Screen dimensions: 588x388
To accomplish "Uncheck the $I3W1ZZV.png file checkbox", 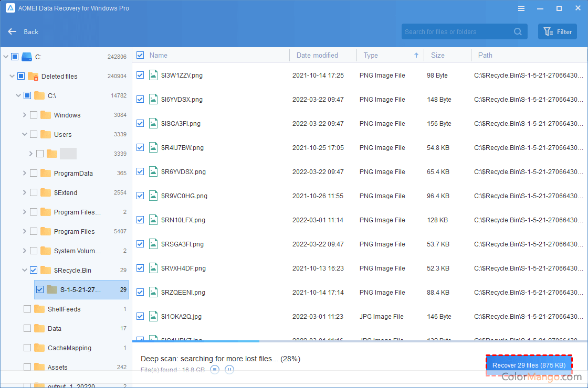I will click(140, 75).
